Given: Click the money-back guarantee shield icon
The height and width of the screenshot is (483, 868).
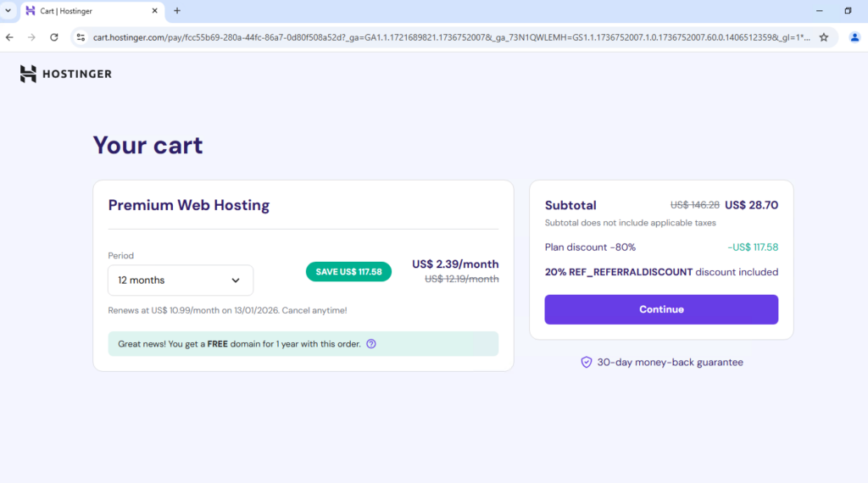Looking at the screenshot, I should pyautogui.click(x=586, y=362).
